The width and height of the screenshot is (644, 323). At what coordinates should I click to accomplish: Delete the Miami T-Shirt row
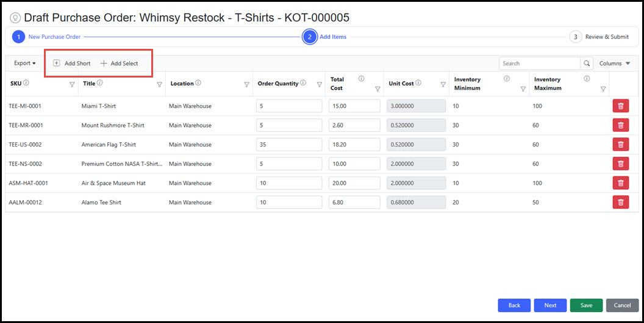click(x=620, y=106)
